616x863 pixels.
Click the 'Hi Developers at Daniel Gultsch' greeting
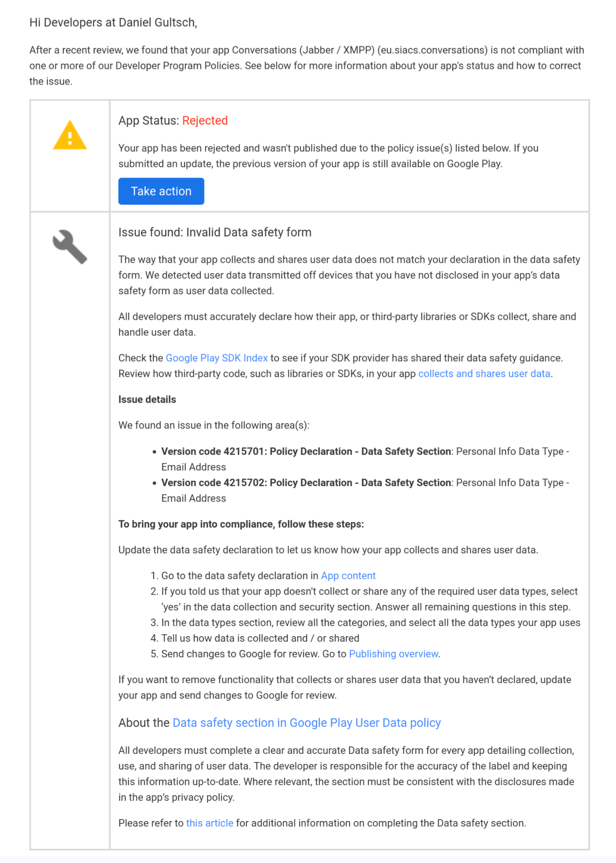pos(113,23)
